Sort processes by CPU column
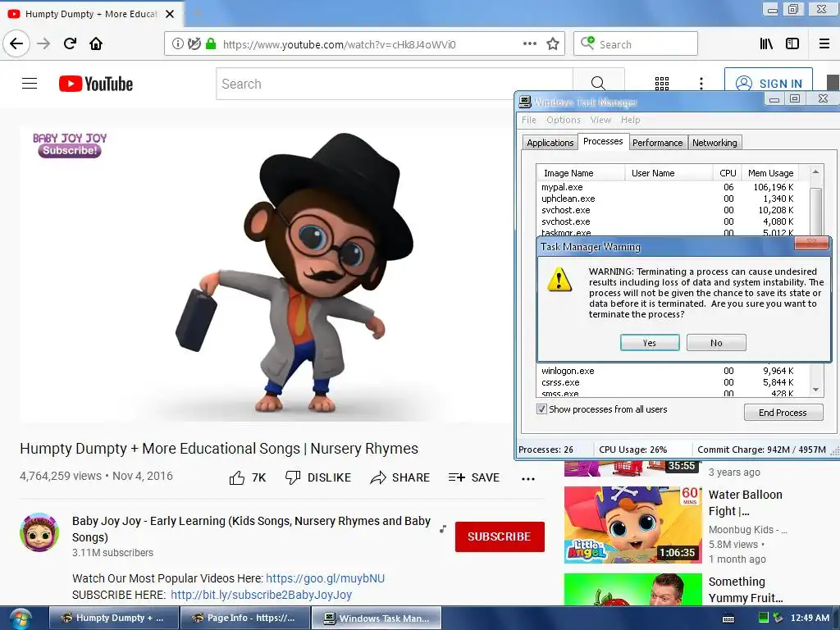The width and height of the screenshot is (840, 630). (728, 173)
